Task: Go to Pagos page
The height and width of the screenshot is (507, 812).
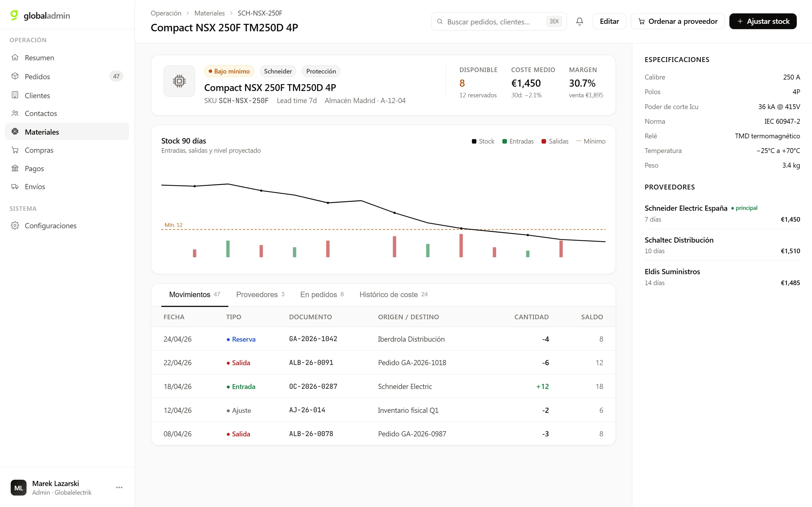Action: tap(67, 168)
